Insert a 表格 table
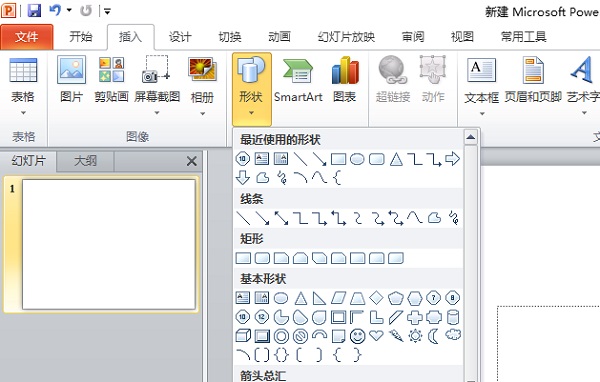The image size is (600, 382). 23,86
